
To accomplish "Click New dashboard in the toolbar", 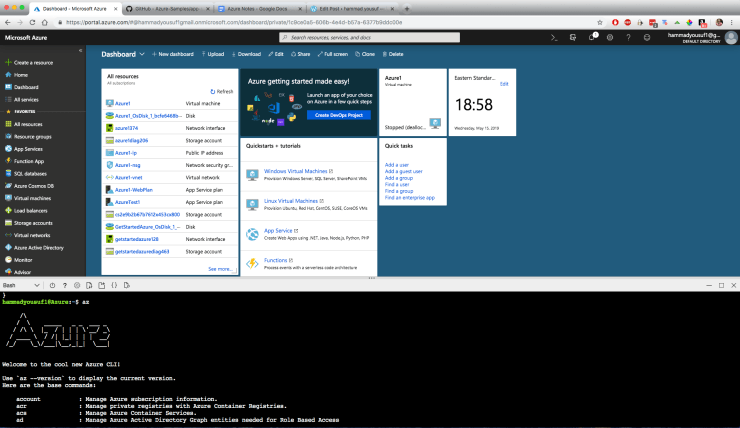I will coord(175,54).
